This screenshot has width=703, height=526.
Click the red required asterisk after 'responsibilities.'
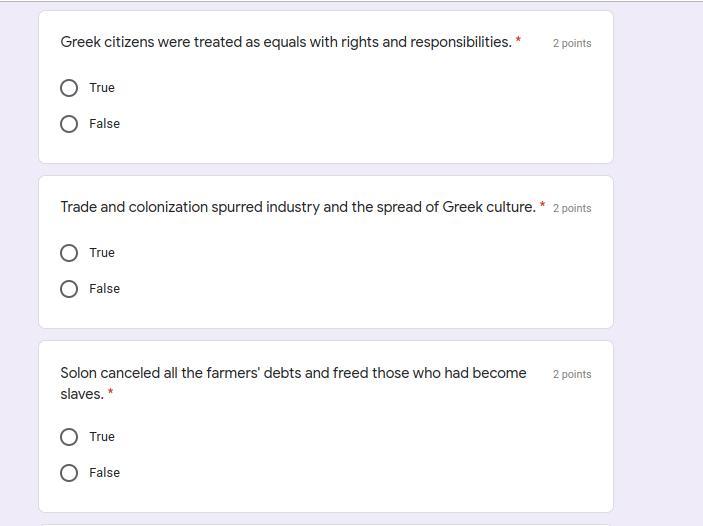tap(518, 41)
